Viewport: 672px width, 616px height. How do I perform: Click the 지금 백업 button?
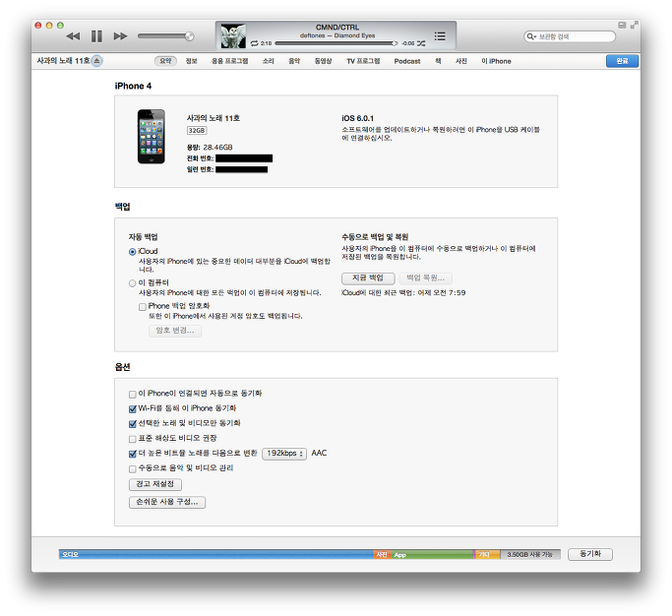pyautogui.click(x=368, y=278)
